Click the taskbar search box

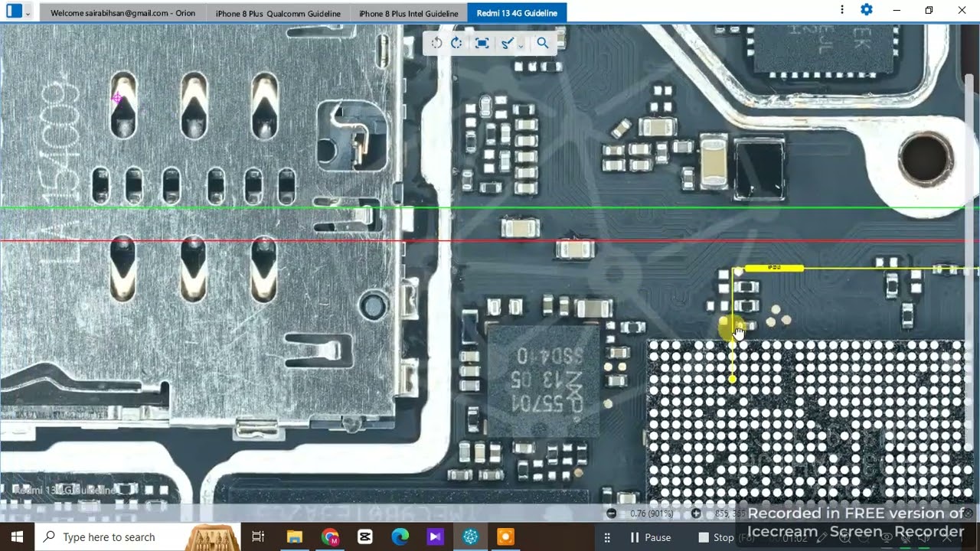[x=138, y=537]
